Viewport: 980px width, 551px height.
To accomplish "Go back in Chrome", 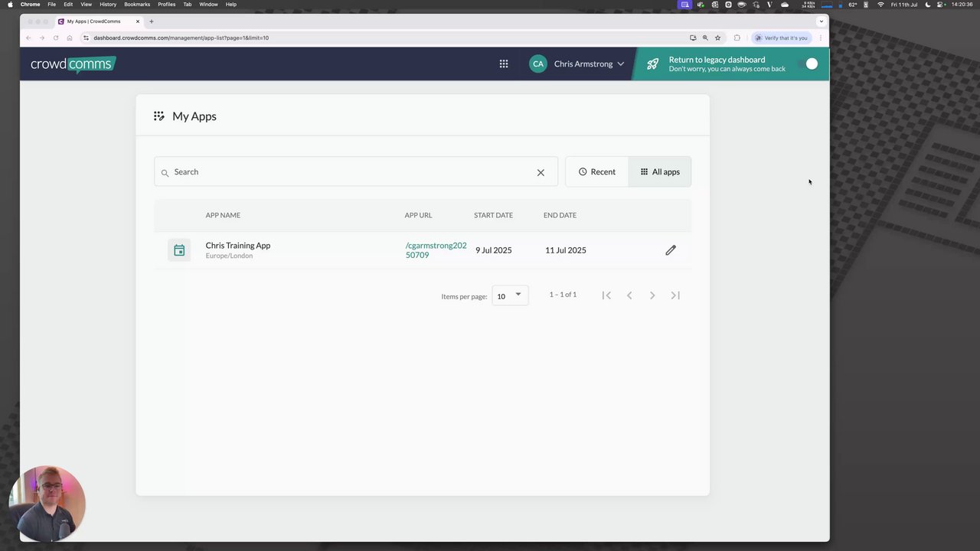I will click(28, 37).
